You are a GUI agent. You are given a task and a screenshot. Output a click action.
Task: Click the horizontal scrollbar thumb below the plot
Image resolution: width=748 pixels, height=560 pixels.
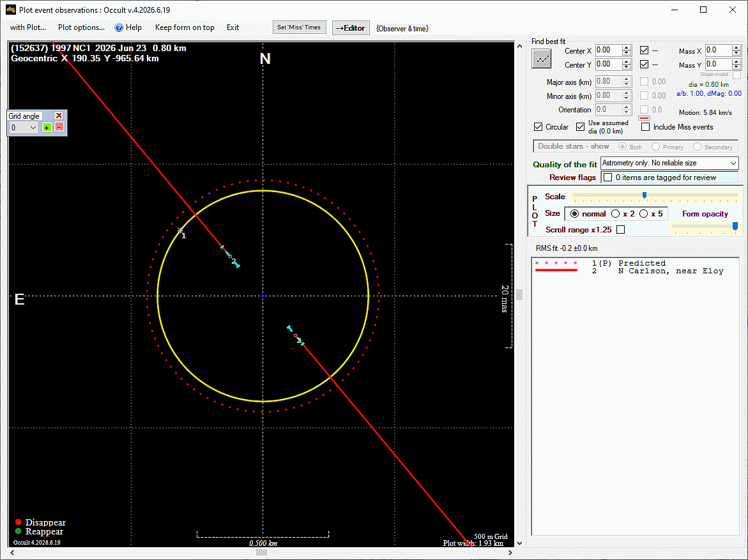(261, 552)
